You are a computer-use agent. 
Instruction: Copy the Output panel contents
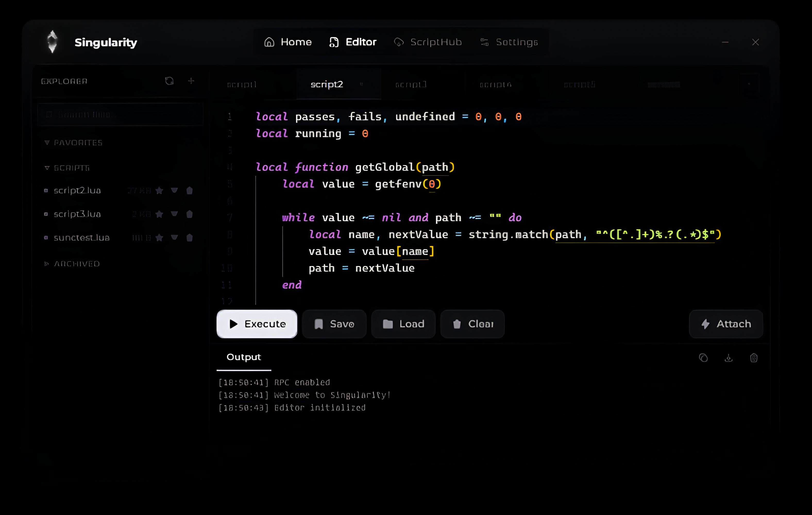coord(703,358)
